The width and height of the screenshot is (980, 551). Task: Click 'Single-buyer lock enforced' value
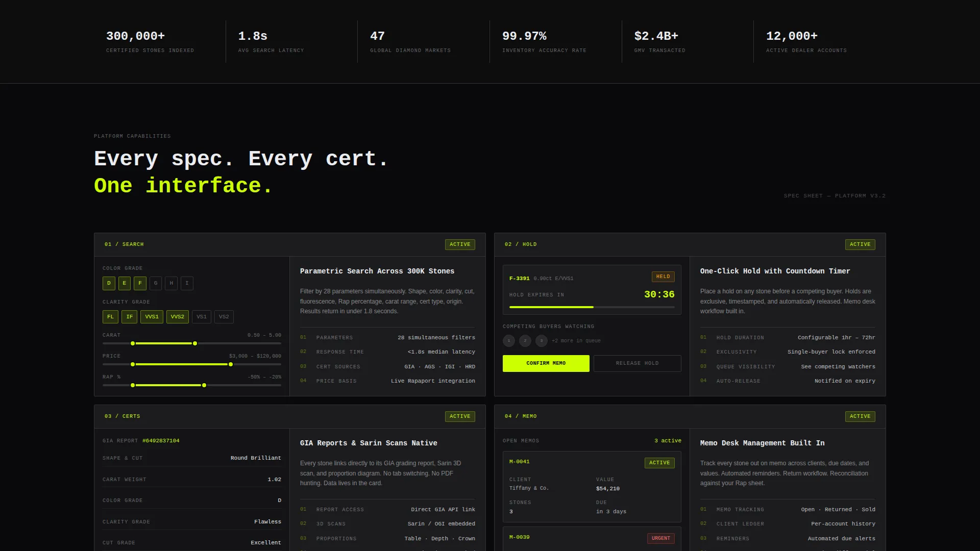(831, 352)
